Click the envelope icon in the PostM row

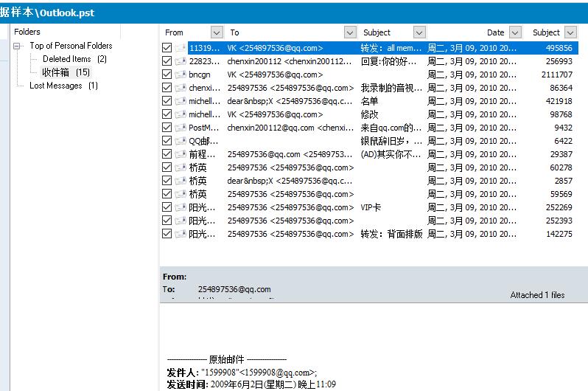pos(181,128)
